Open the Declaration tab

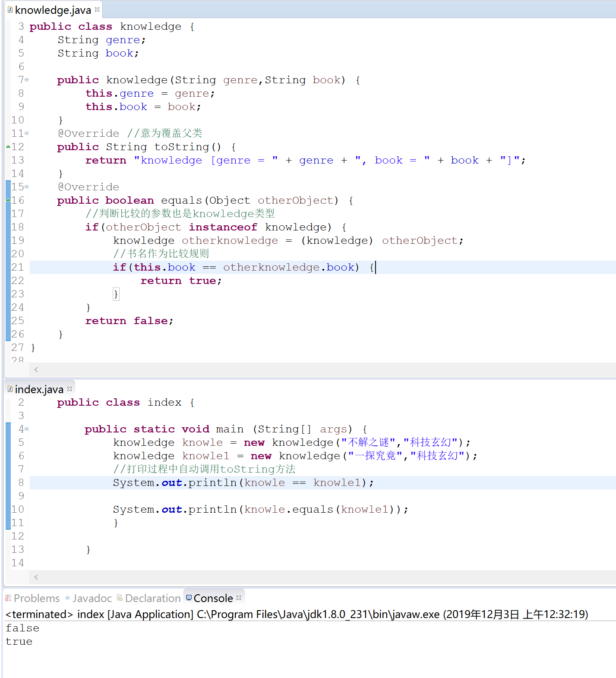pos(148,598)
